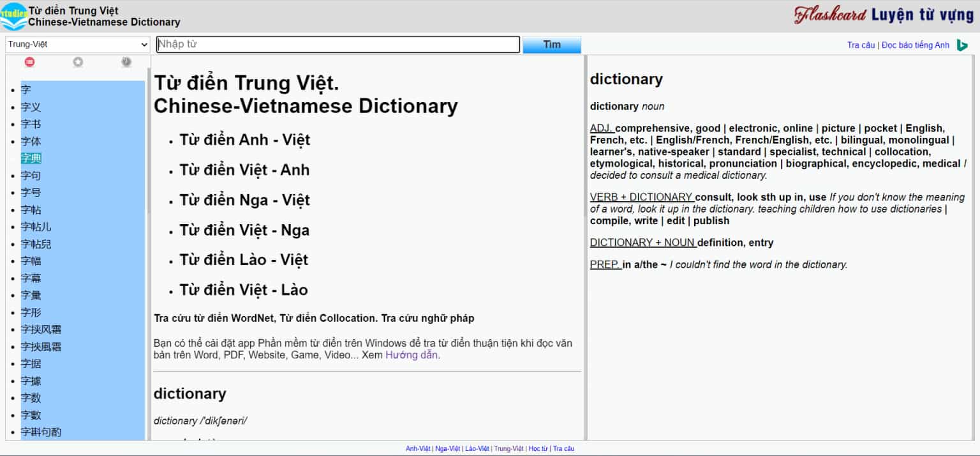
Task: Select the word 字幅 in the list
Action: (x=31, y=261)
